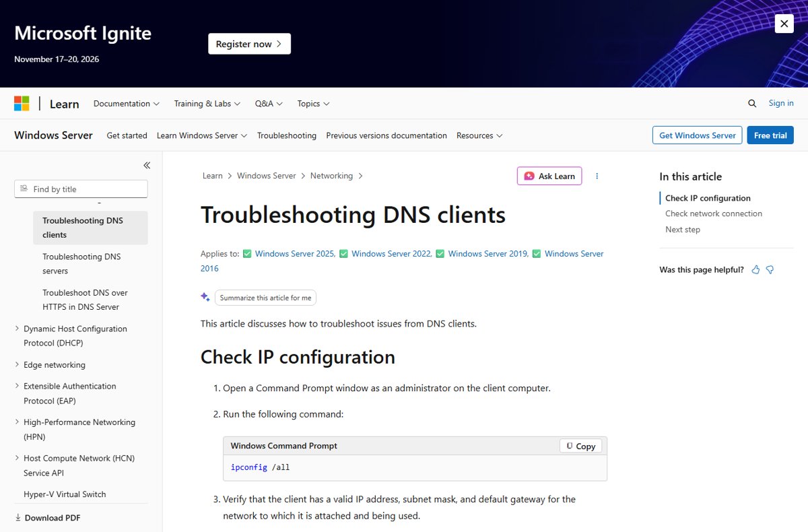Click the Windows Server breadcrumb

[x=267, y=176]
